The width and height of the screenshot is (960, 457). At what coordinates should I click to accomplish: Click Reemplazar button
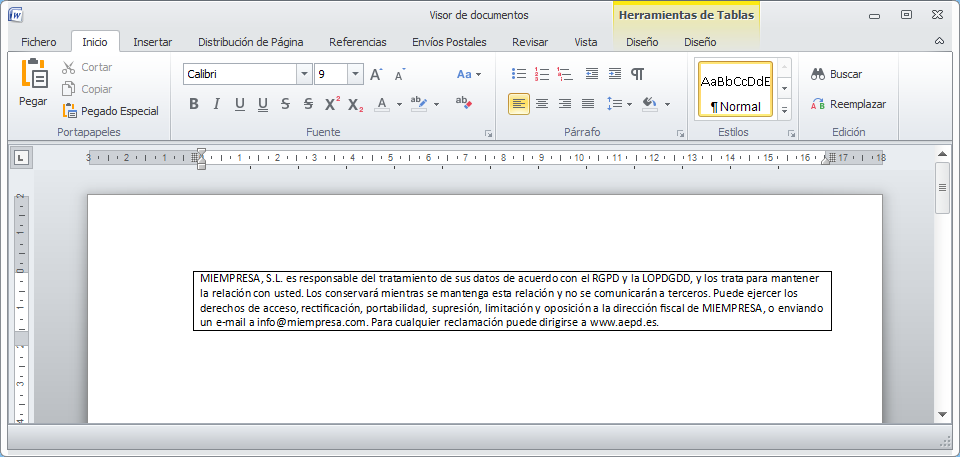tap(848, 104)
